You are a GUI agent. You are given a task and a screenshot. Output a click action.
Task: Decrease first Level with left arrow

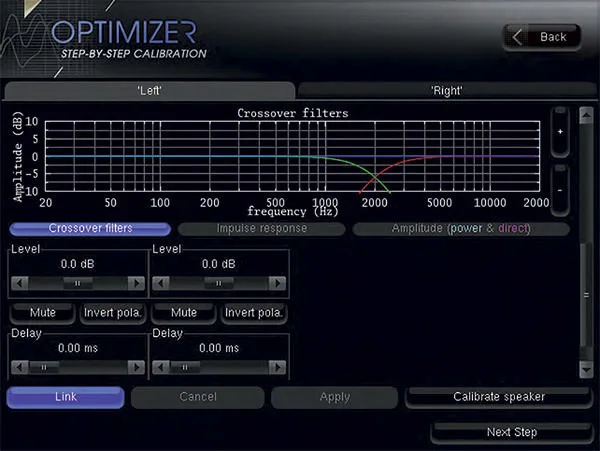click(20, 283)
